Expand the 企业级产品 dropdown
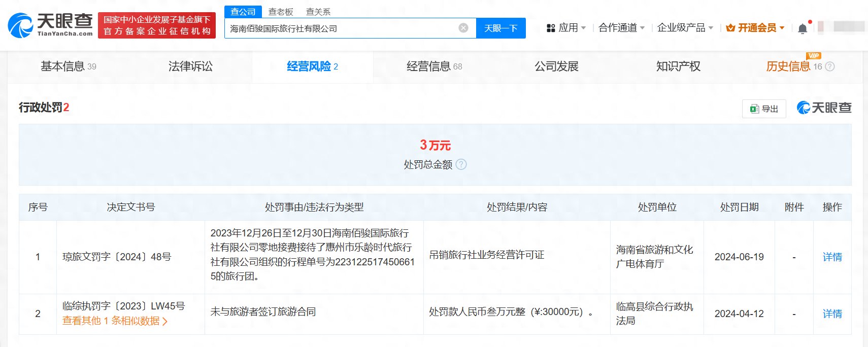The height and width of the screenshot is (347, 868). (x=711, y=28)
